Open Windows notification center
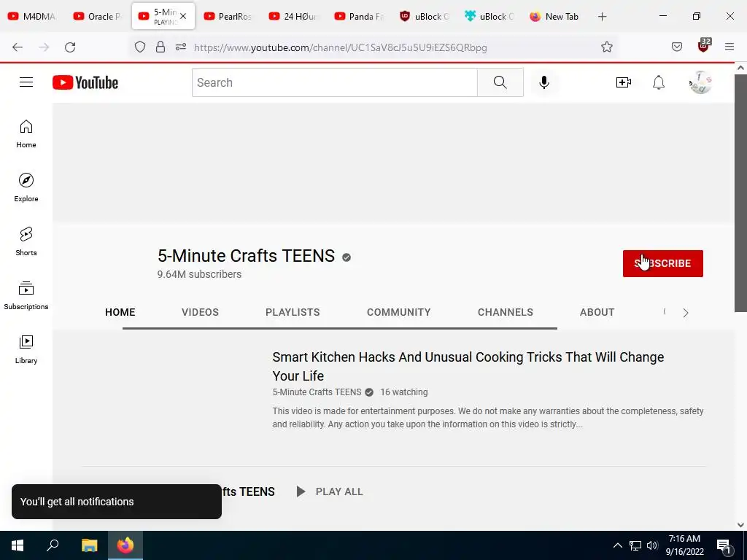This screenshot has height=560, width=747. 724,546
